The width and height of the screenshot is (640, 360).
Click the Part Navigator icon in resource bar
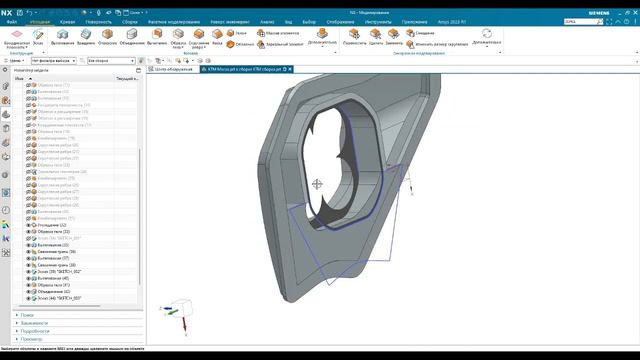[x=6, y=114]
